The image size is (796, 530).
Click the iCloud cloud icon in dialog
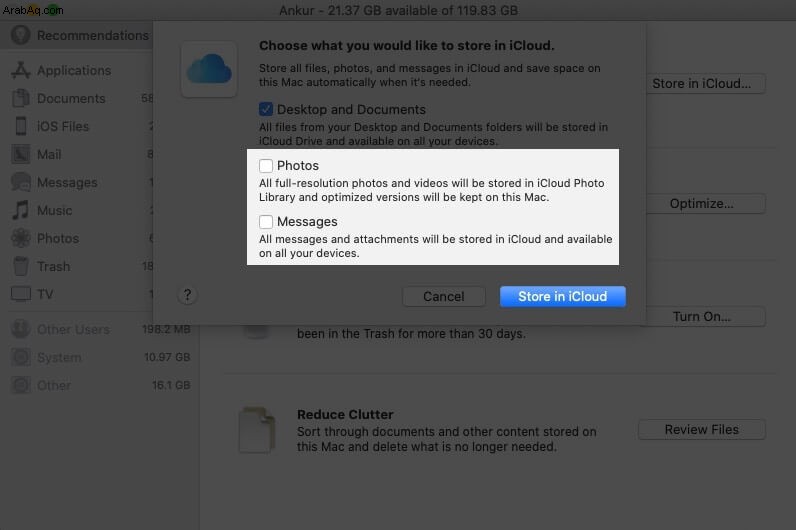coord(209,69)
